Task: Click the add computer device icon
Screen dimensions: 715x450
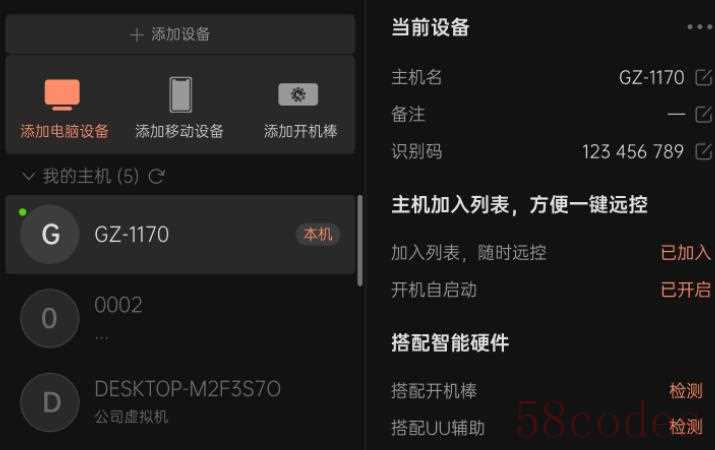Action: tap(62, 94)
